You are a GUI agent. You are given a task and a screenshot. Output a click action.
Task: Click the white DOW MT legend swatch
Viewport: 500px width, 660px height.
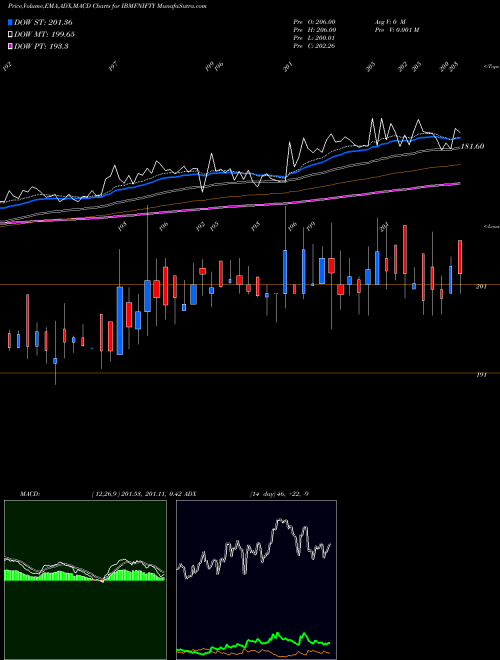[x=11, y=34]
